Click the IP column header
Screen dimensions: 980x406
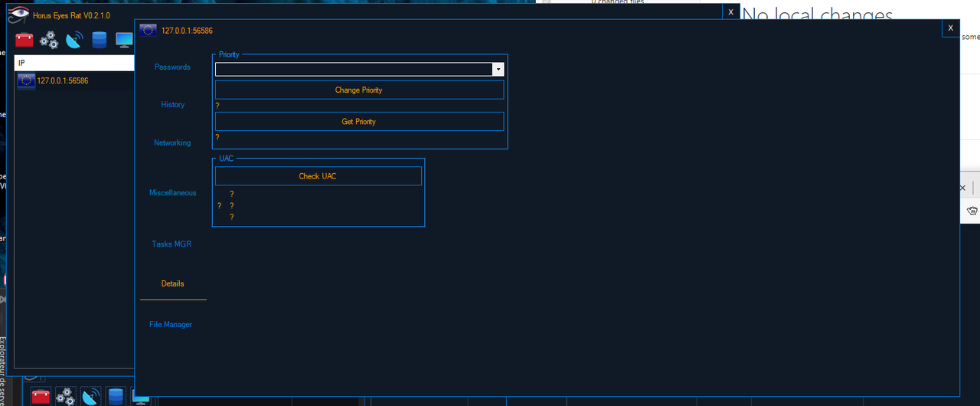coord(74,62)
